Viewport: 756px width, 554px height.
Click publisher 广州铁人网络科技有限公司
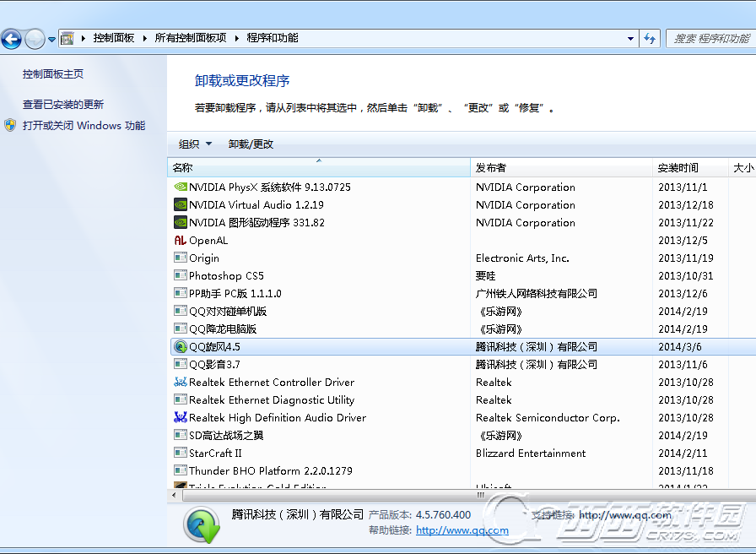coord(536,293)
